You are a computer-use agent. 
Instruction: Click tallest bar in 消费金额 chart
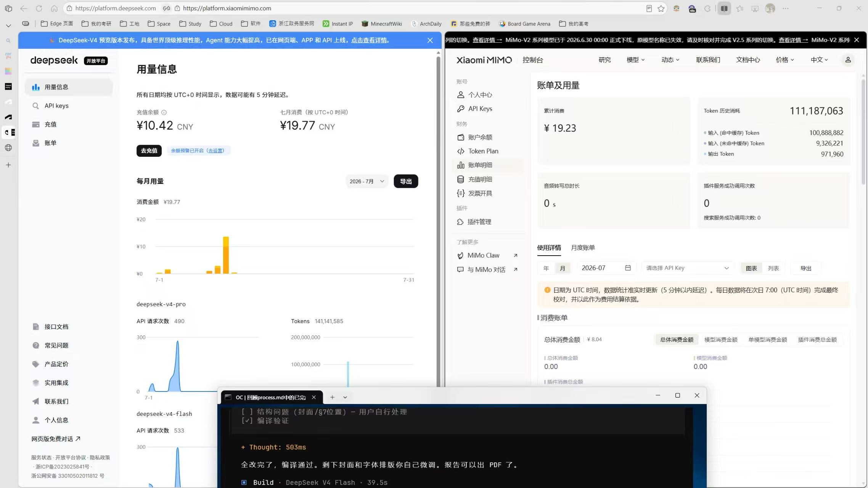pyautogui.click(x=226, y=255)
